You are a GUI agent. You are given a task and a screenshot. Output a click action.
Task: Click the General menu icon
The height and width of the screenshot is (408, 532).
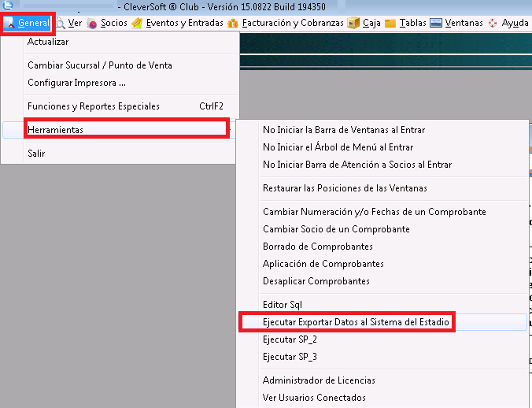point(10,24)
